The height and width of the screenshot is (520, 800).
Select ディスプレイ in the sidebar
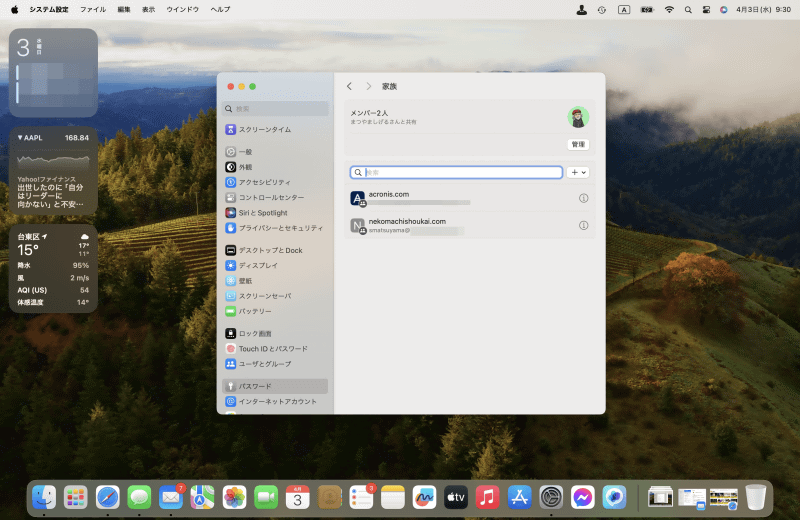[x=275, y=265]
